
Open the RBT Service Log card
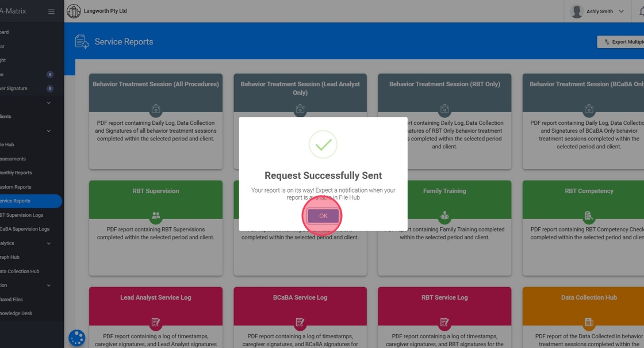[x=444, y=297]
